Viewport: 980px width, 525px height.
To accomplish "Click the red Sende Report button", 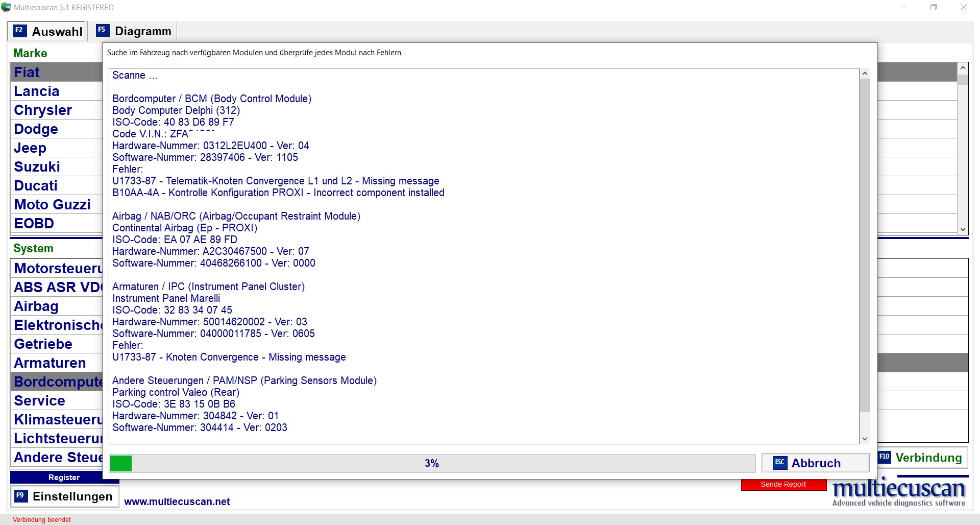I will pos(783,485).
